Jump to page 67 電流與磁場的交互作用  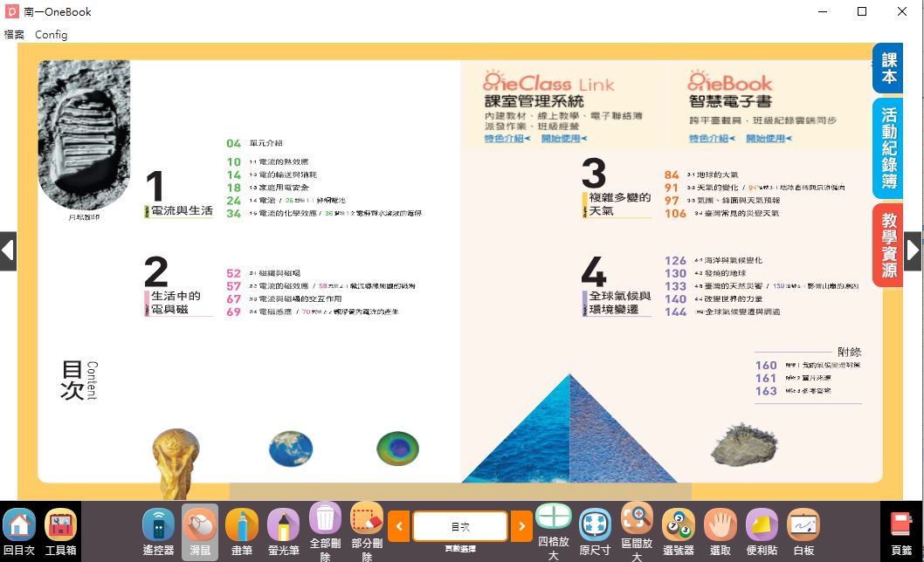(284, 299)
